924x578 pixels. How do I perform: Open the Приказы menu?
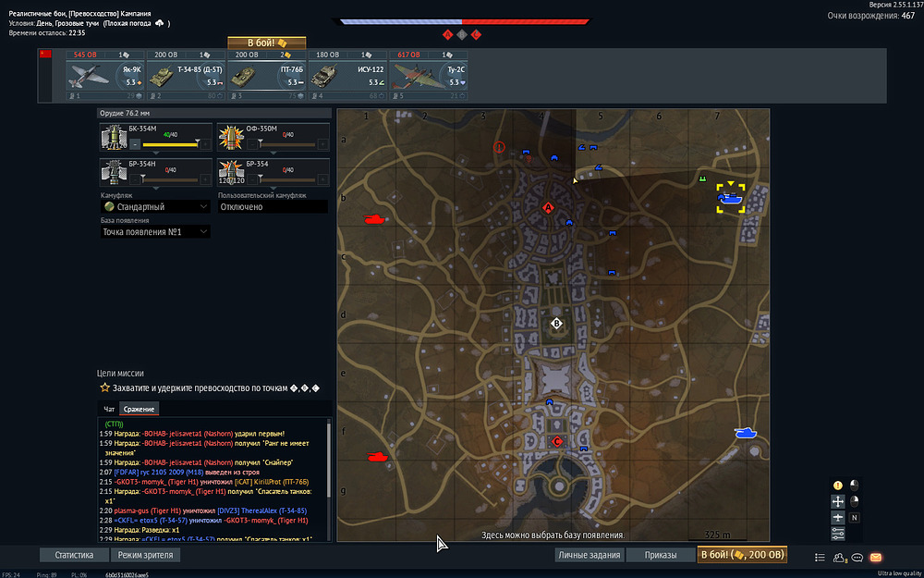661,555
